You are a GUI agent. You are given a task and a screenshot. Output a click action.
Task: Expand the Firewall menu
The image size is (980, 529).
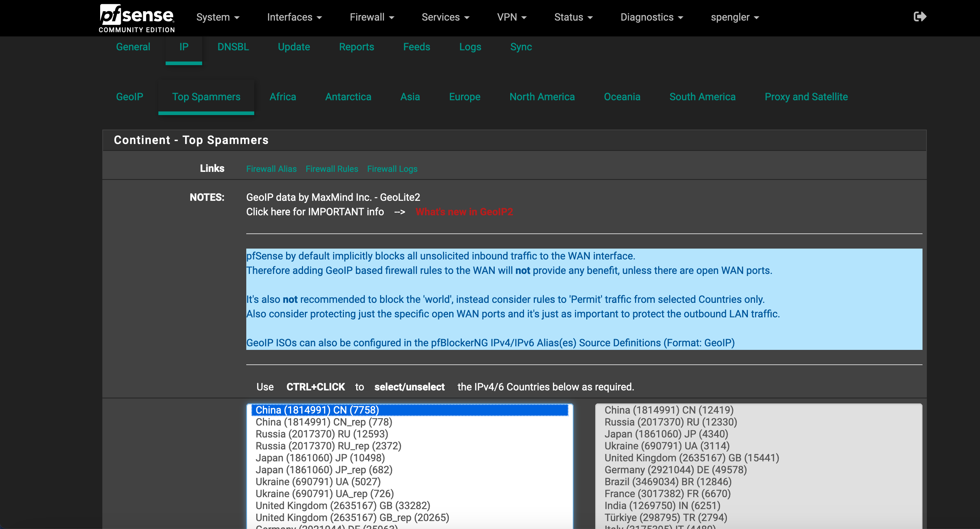pos(371,17)
